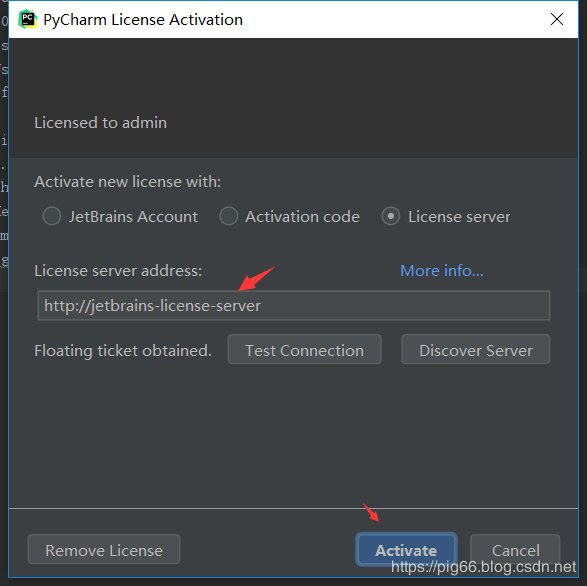Click the Test Connection button
This screenshot has width=587, height=586.
[304, 350]
